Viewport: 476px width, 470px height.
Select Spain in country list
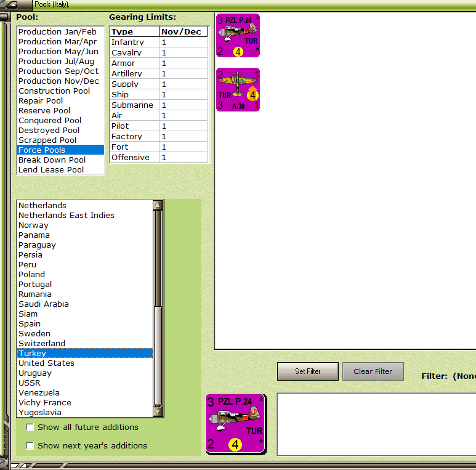click(85, 323)
